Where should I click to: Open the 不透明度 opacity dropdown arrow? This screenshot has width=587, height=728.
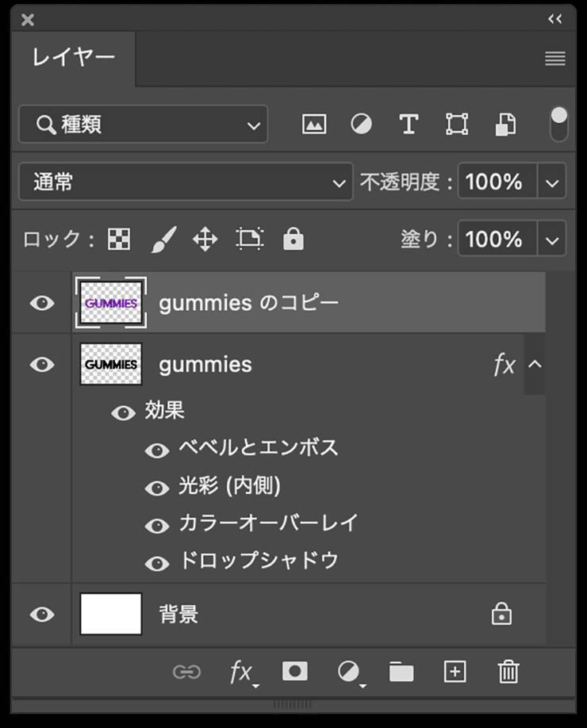click(552, 182)
